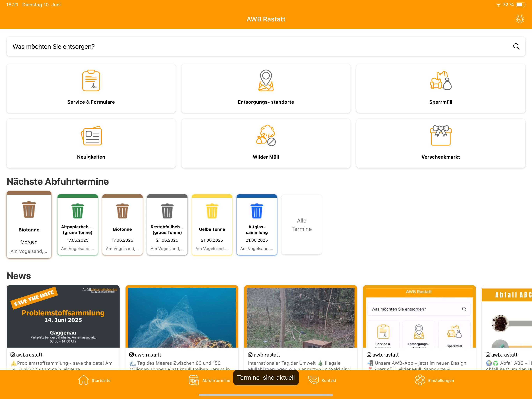This screenshot has height=399, width=532.
Task: Tap the Startseite house icon
Action: tap(83, 380)
